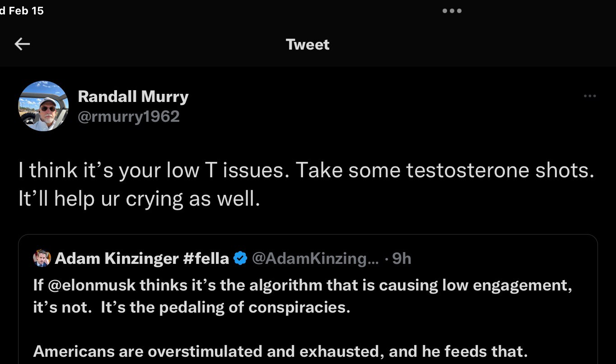Click Randall Murry's profile picture
The image size is (616, 364).
[x=43, y=106]
